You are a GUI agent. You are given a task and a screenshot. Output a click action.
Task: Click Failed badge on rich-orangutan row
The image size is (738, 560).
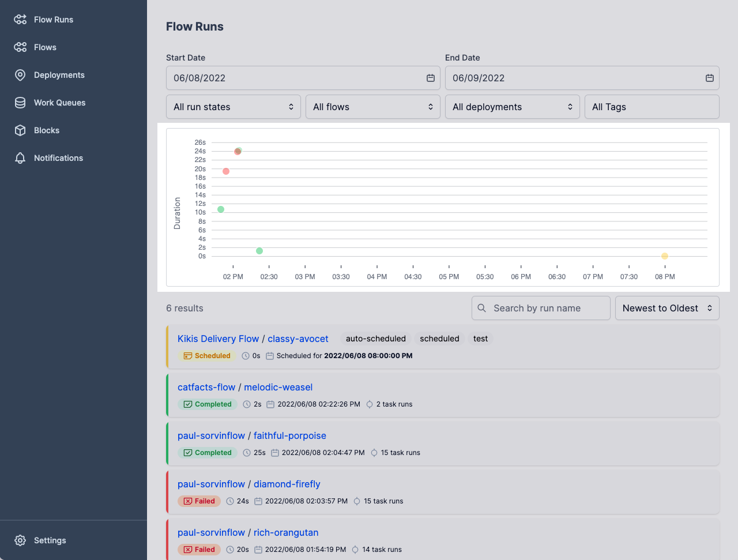coord(199,550)
